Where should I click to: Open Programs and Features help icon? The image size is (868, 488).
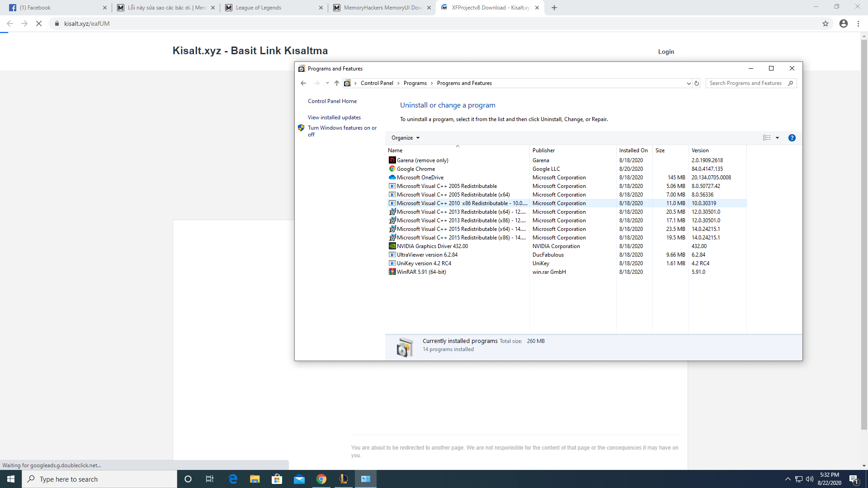(x=792, y=138)
